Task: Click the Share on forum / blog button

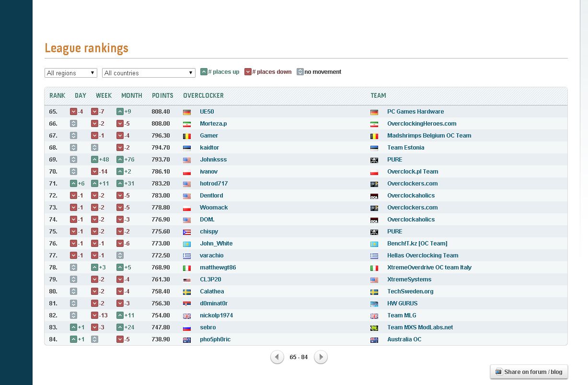Action: click(x=529, y=372)
